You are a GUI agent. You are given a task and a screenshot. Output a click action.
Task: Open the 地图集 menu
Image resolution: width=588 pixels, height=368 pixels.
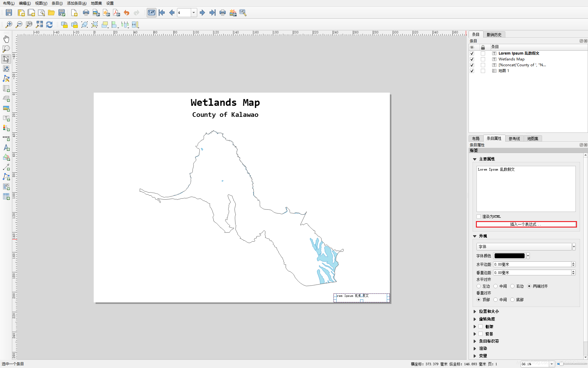click(x=96, y=3)
